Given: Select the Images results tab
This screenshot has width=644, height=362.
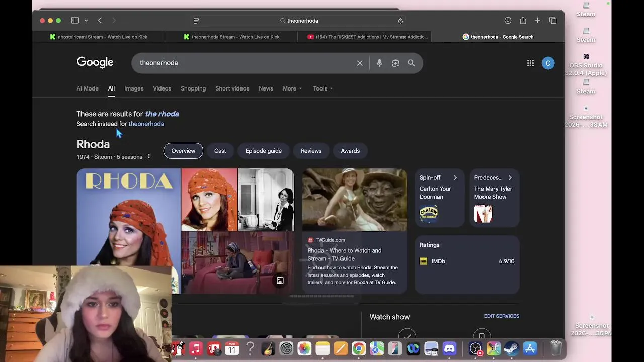Looking at the screenshot, I should pyautogui.click(x=134, y=88).
